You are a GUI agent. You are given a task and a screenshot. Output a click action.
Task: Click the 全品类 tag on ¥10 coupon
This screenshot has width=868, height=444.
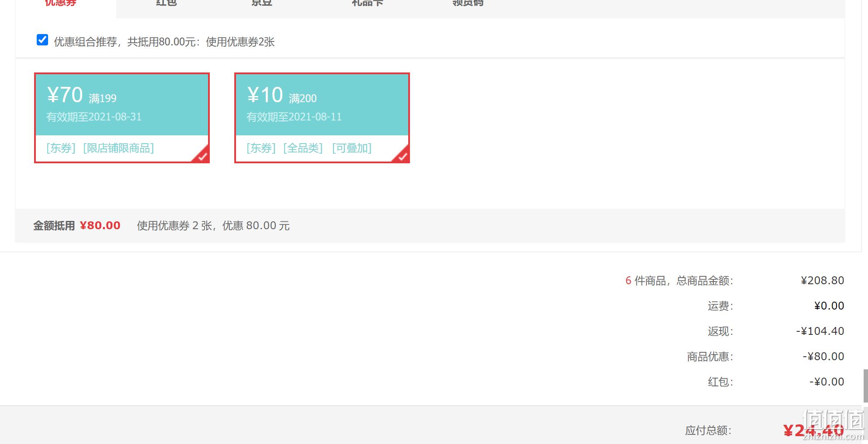pyautogui.click(x=303, y=148)
